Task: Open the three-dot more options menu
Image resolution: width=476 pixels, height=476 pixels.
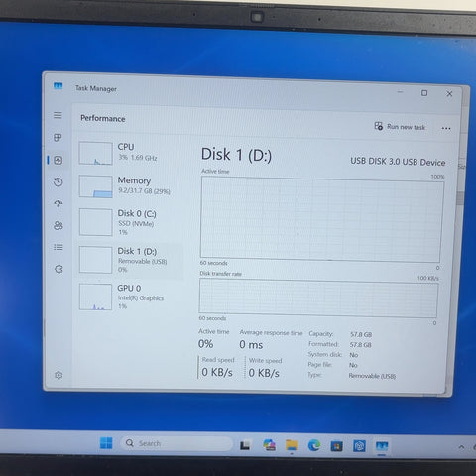Action: tap(446, 128)
